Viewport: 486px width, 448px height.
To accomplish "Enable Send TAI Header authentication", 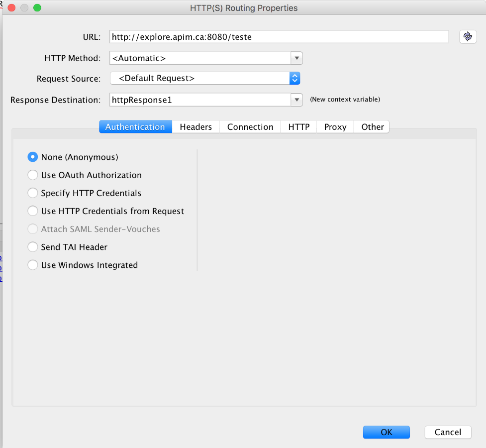I will pos(32,246).
